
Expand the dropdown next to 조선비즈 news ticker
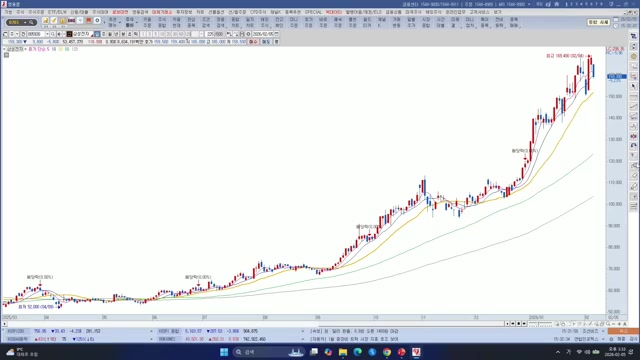tap(603, 331)
